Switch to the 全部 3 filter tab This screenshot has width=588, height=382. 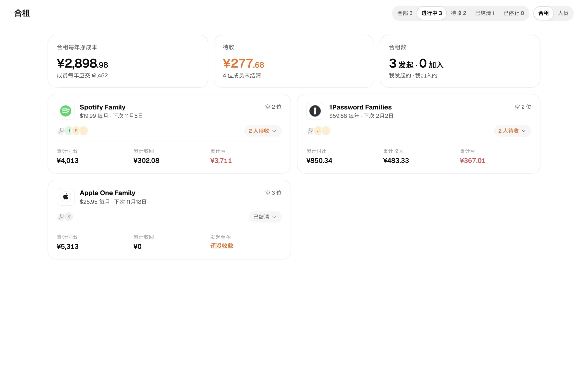pyautogui.click(x=405, y=13)
